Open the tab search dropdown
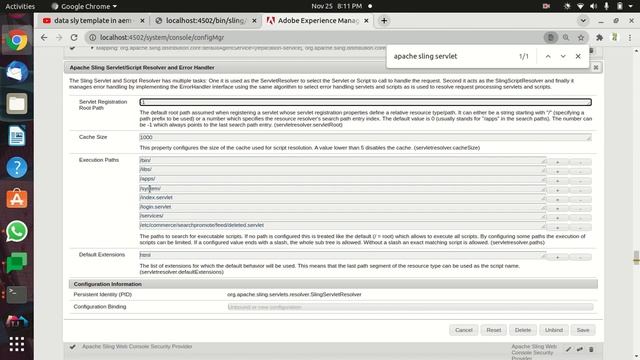 click(x=583, y=20)
